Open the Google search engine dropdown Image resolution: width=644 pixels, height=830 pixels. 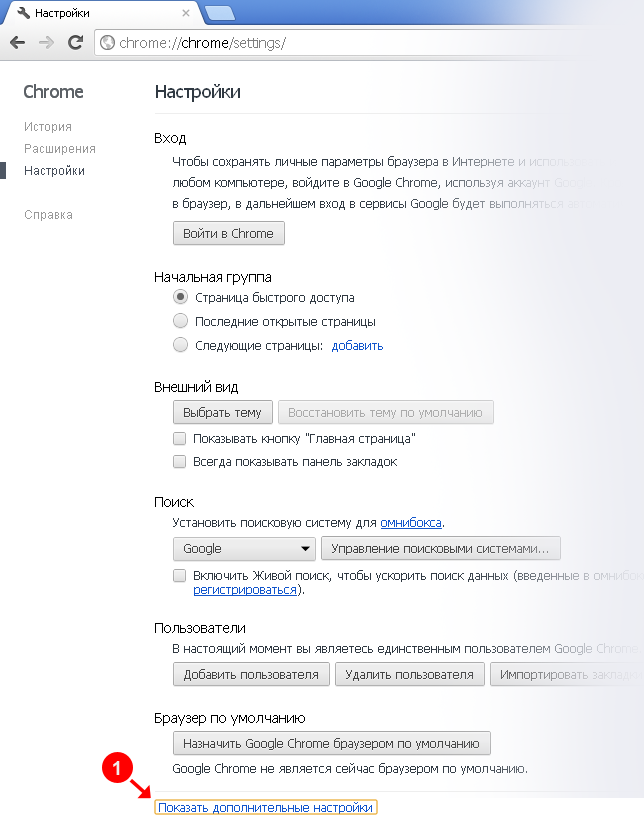point(244,548)
